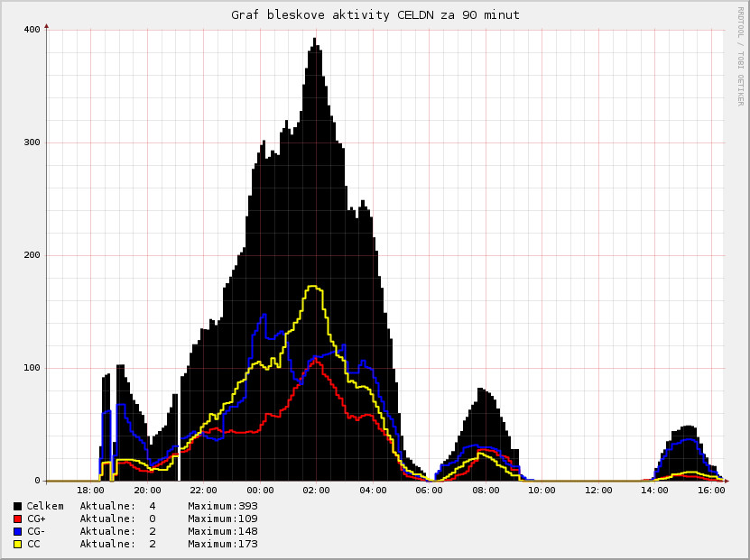750x560 pixels.
Task: Click the 08:00 time axis label
Action: pyautogui.click(x=486, y=491)
